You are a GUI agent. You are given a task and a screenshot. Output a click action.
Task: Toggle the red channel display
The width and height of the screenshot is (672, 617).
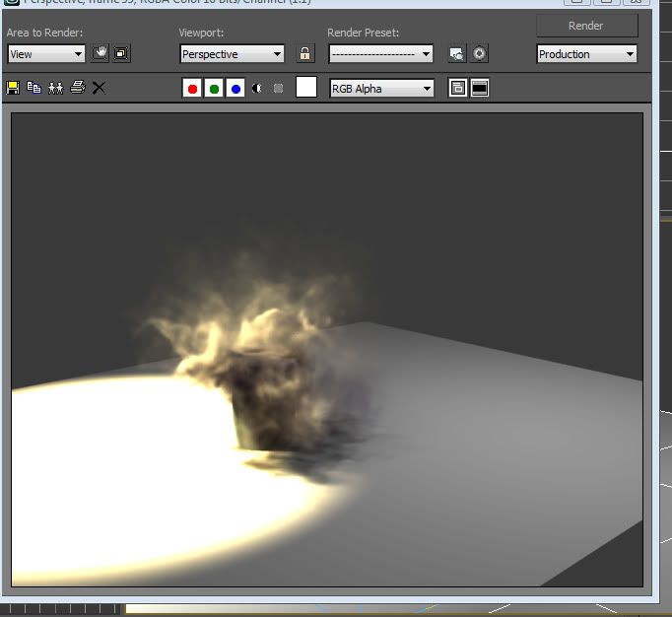pyautogui.click(x=192, y=89)
